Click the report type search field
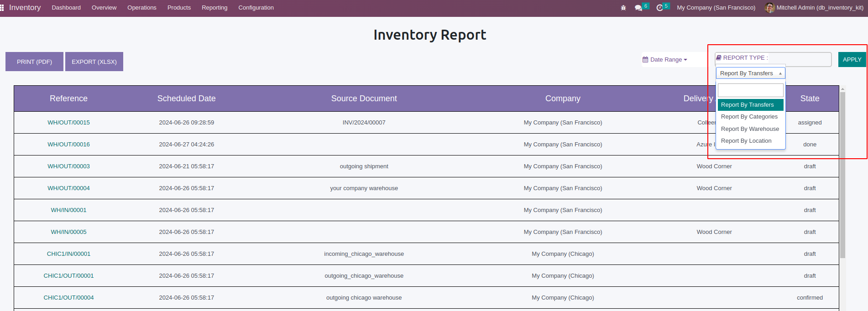The width and height of the screenshot is (868, 311). tap(750, 90)
